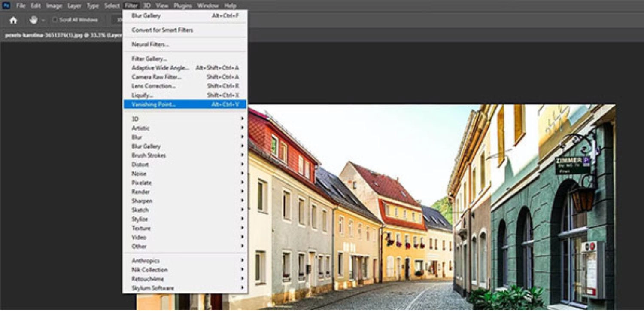Expand the Pixelate submenu
The height and width of the screenshot is (311, 644).
[x=185, y=183]
